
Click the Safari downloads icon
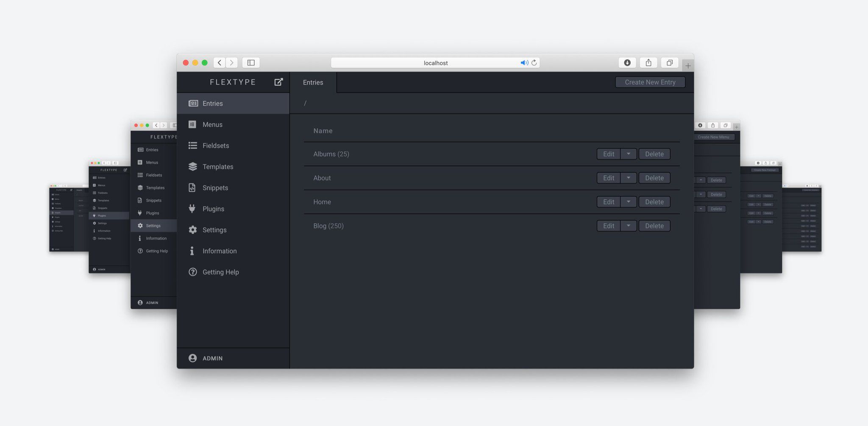tap(627, 63)
